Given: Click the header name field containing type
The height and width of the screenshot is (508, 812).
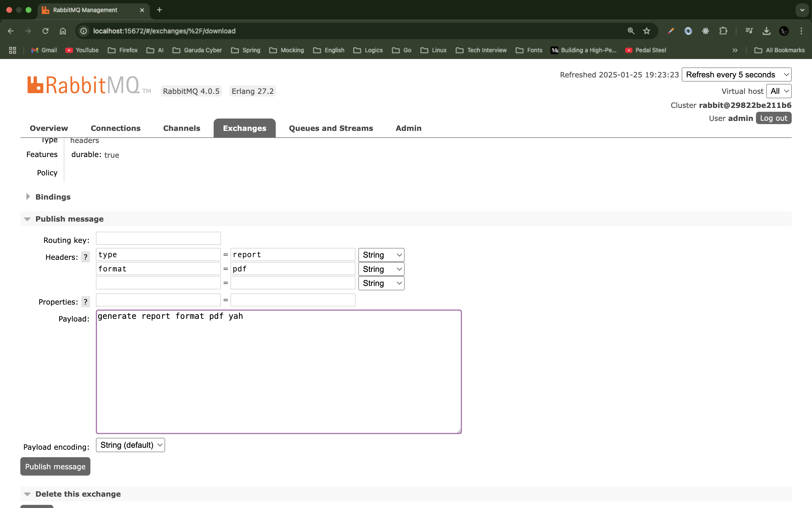Looking at the screenshot, I should [x=158, y=255].
